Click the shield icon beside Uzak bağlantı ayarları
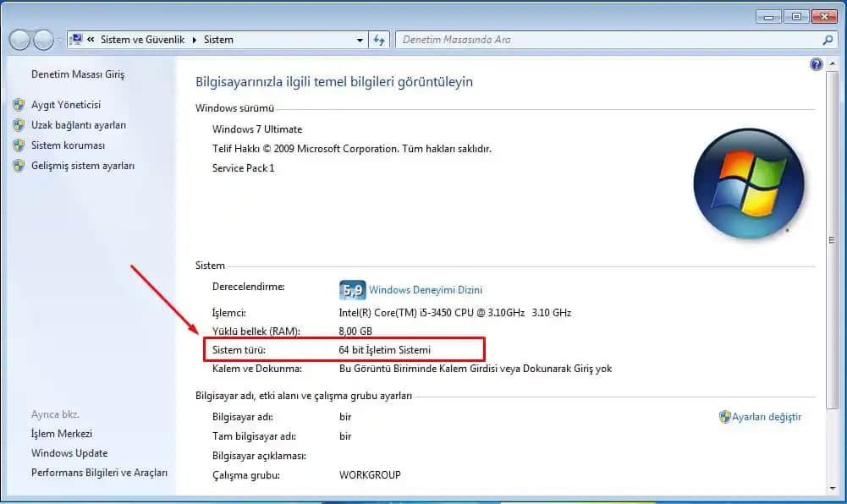Screen dimensions: 847x504 pyautogui.click(x=19, y=125)
